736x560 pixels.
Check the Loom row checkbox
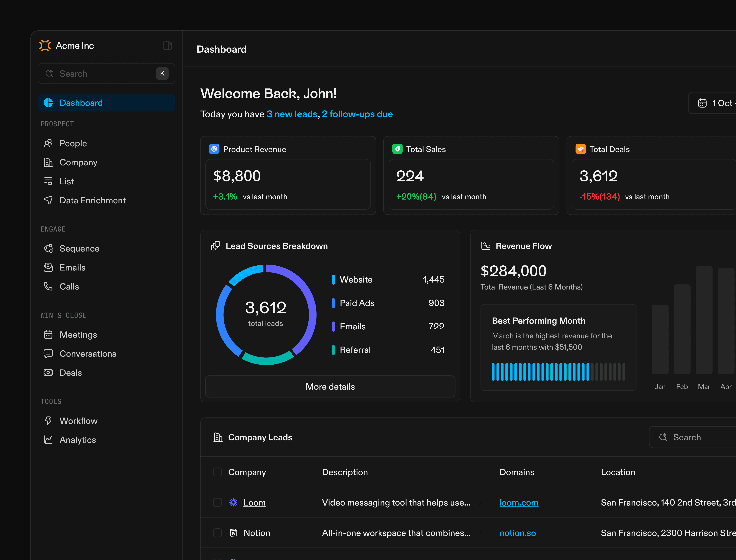(x=217, y=502)
